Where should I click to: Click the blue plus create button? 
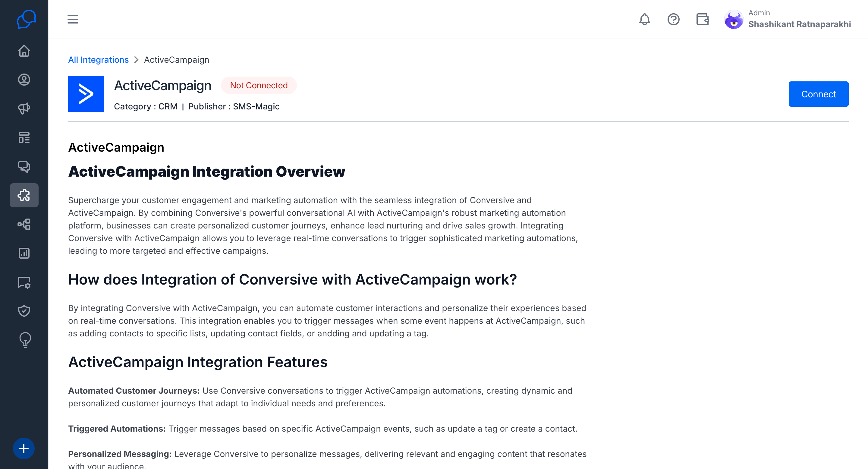(24, 449)
